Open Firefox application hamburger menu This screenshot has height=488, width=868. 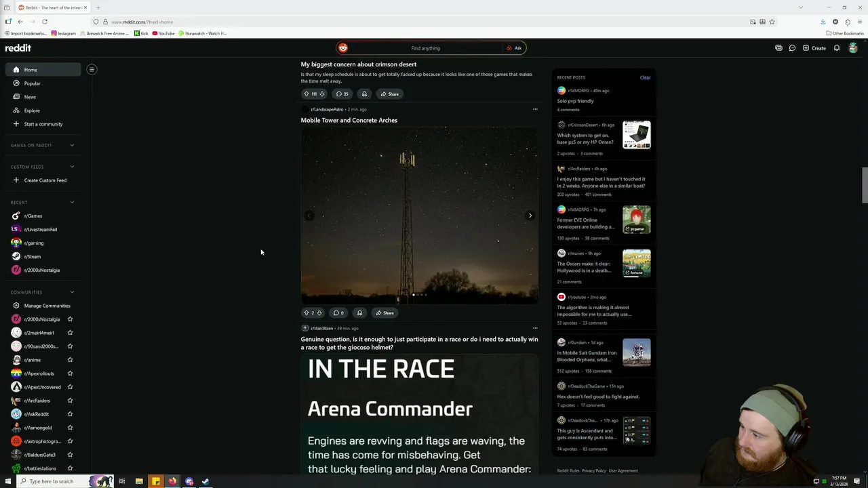point(859,22)
